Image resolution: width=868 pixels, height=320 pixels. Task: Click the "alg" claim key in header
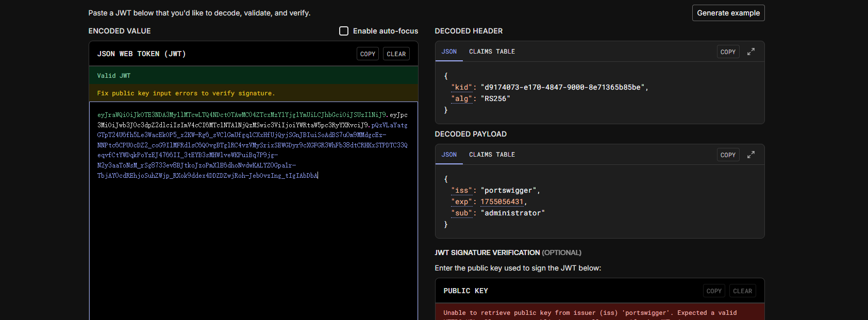click(461, 99)
